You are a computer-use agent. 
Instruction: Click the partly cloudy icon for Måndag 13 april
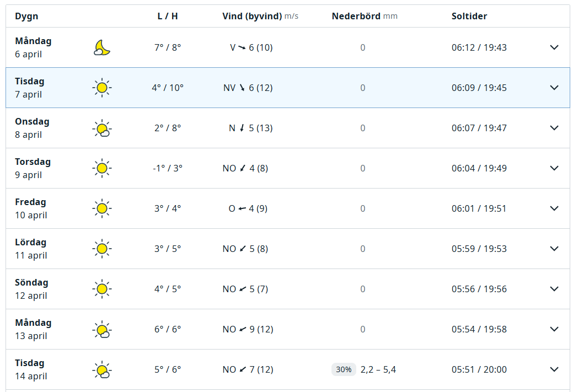pos(101,330)
